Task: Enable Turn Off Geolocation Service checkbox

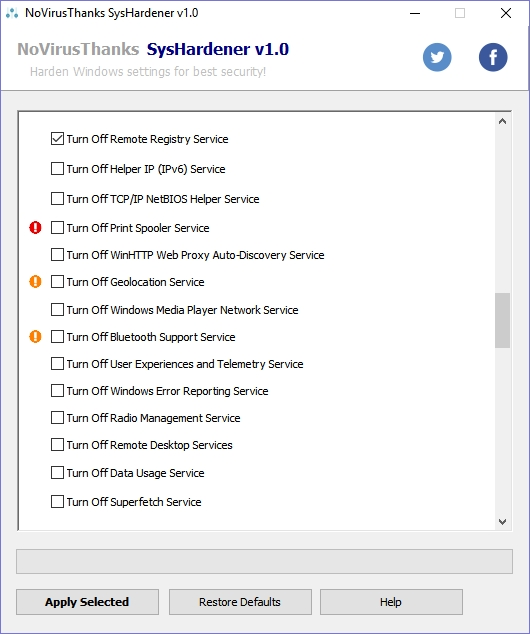Action: pyautogui.click(x=57, y=281)
